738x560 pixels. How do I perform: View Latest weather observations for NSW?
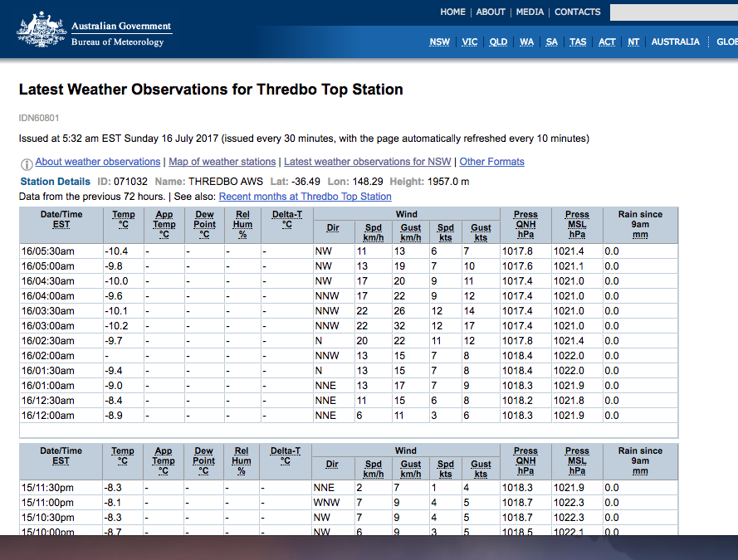click(368, 162)
